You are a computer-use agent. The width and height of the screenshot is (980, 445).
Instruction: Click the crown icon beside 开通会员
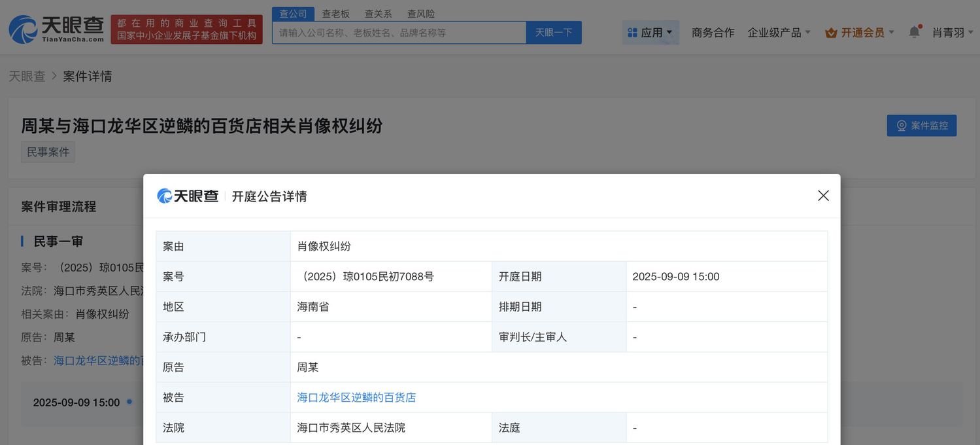click(x=831, y=33)
